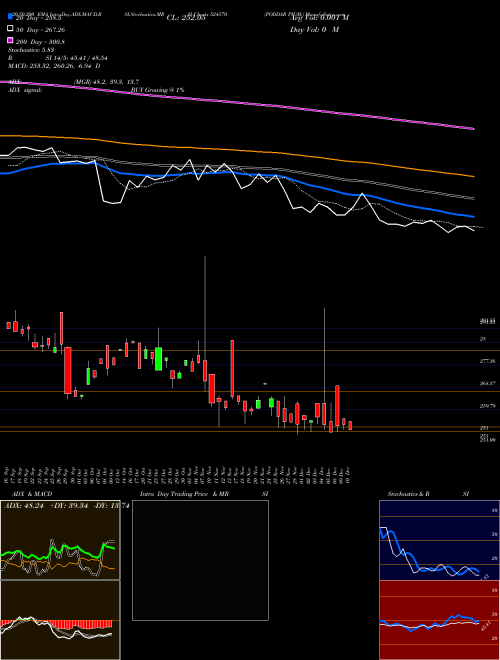Click the 'ADX: 48.24' value in ADX panel

coord(24,505)
